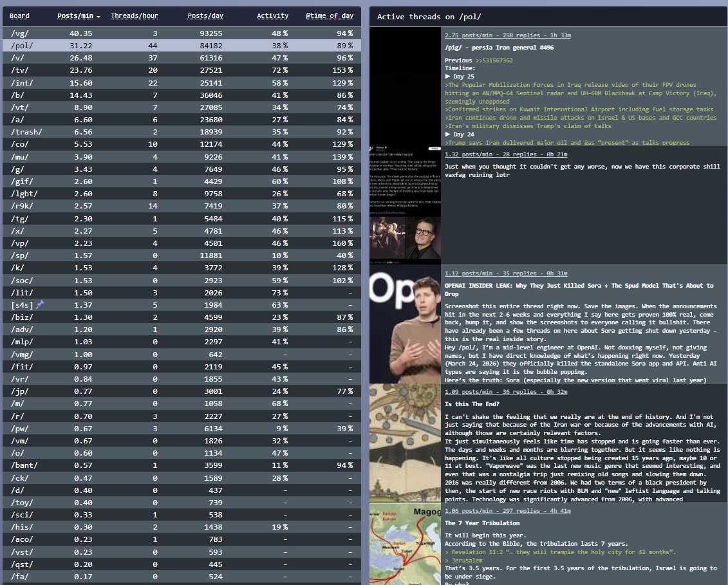Select the /v/ board row
The width and height of the screenshot is (728, 585).
[182, 58]
